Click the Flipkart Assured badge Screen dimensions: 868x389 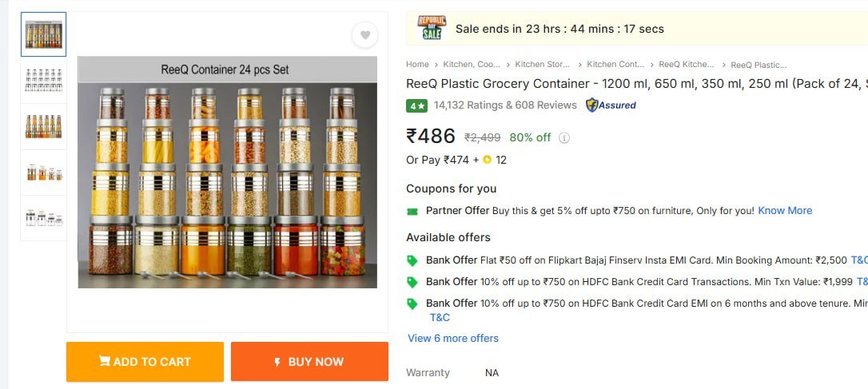click(611, 105)
